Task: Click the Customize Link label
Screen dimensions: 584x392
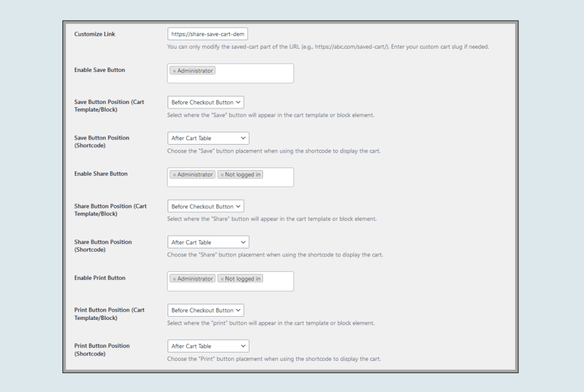Action: click(95, 34)
